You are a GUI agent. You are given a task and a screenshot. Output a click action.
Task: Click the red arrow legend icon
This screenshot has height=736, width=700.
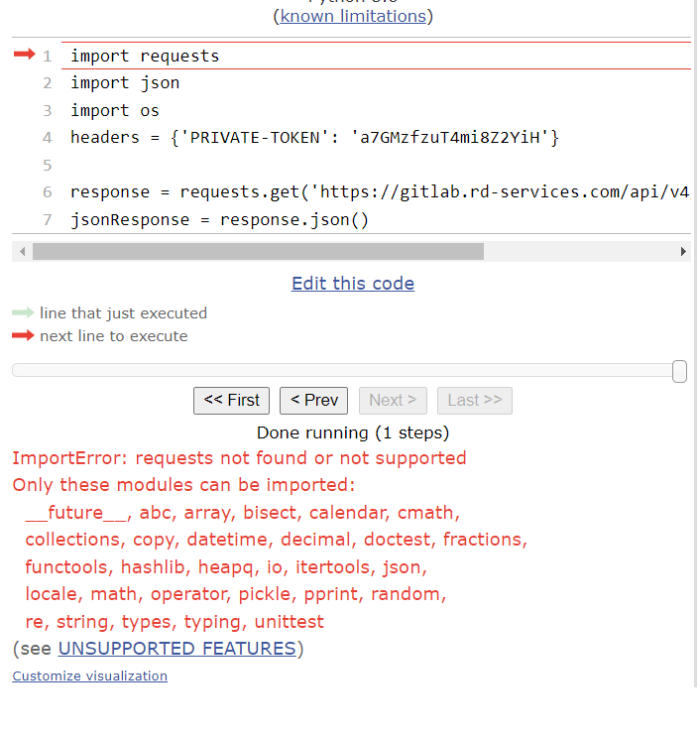click(23, 336)
